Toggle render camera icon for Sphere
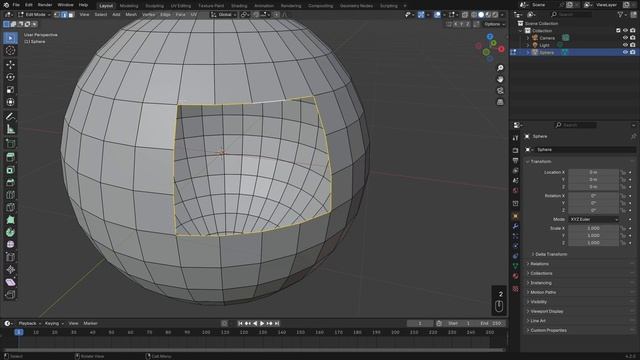The image size is (640, 360). click(633, 52)
